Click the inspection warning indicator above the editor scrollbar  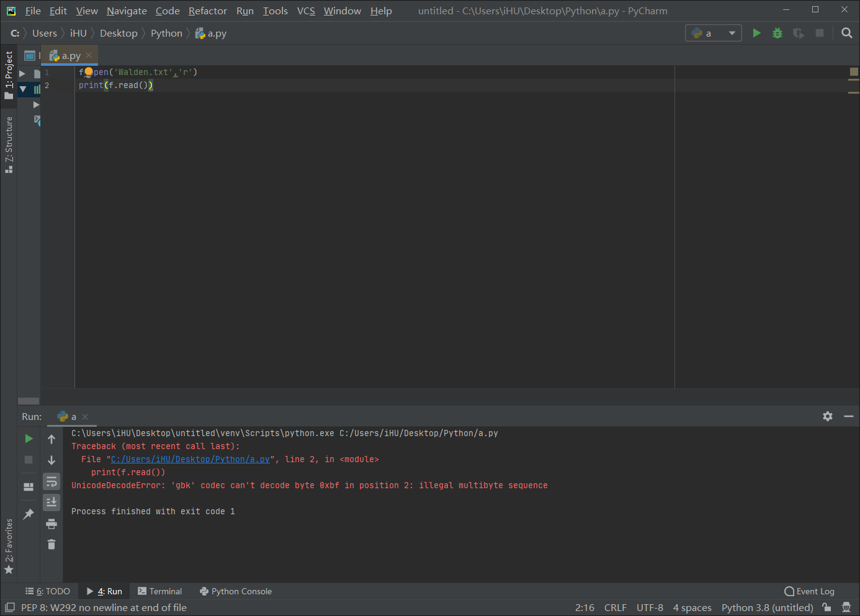pyautogui.click(x=854, y=72)
